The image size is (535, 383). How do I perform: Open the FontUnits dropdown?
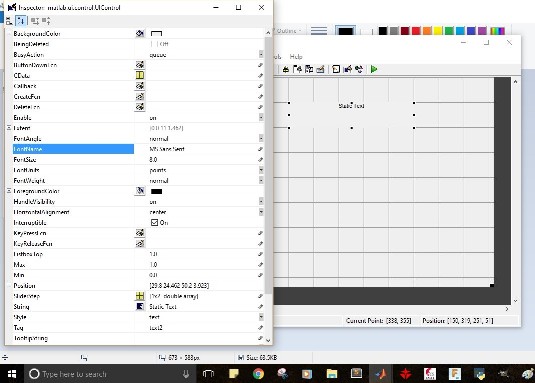261,170
